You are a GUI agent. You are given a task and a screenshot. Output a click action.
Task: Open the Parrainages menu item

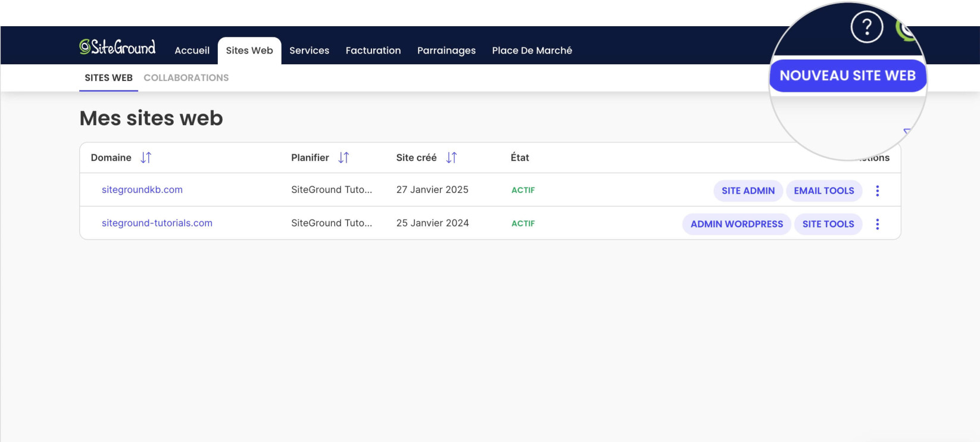[x=447, y=51]
